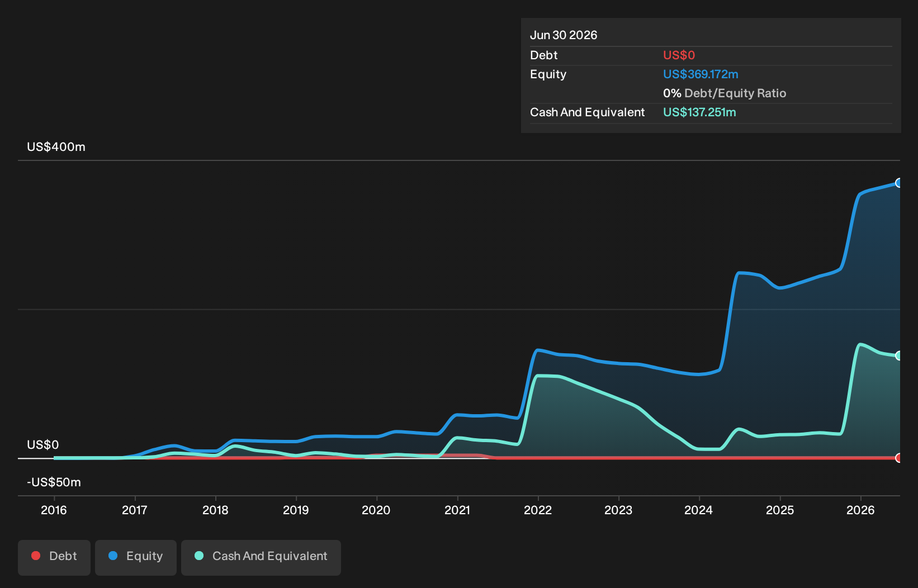Click the 2017 x-axis label

135,510
